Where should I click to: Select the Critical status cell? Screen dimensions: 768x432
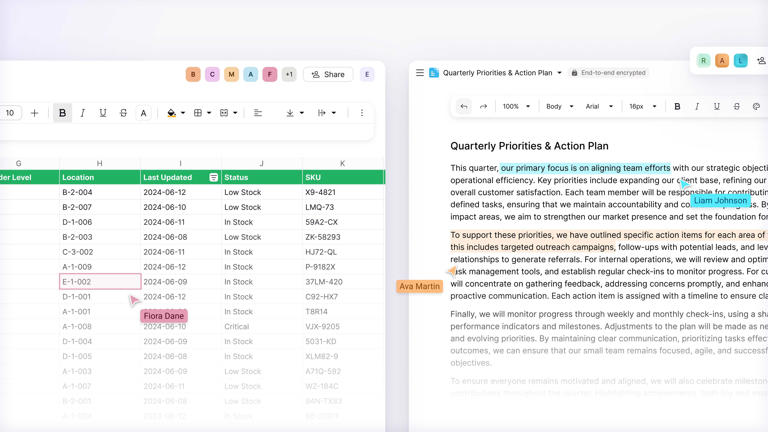[x=262, y=327]
